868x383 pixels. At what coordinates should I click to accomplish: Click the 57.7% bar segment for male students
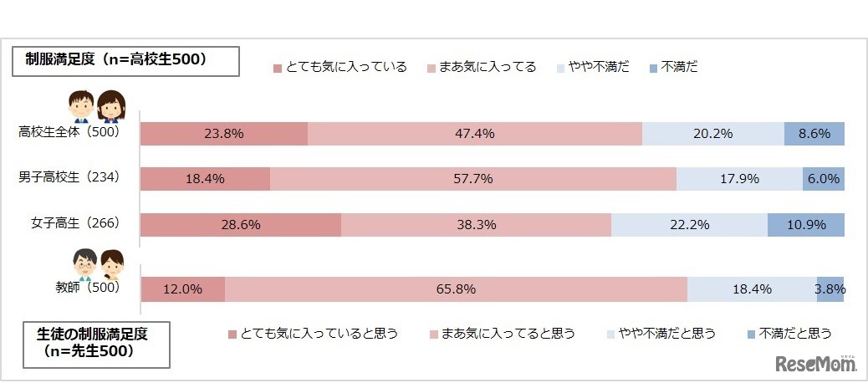point(472,178)
